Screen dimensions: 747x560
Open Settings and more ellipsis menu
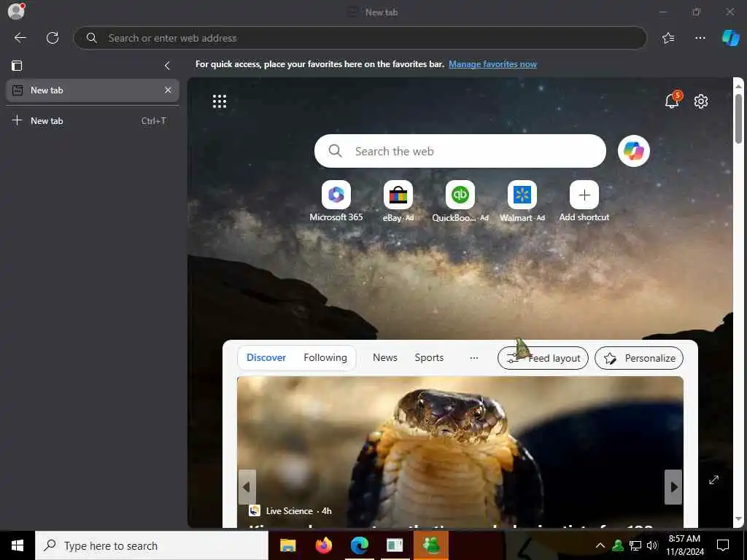coord(700,38)
